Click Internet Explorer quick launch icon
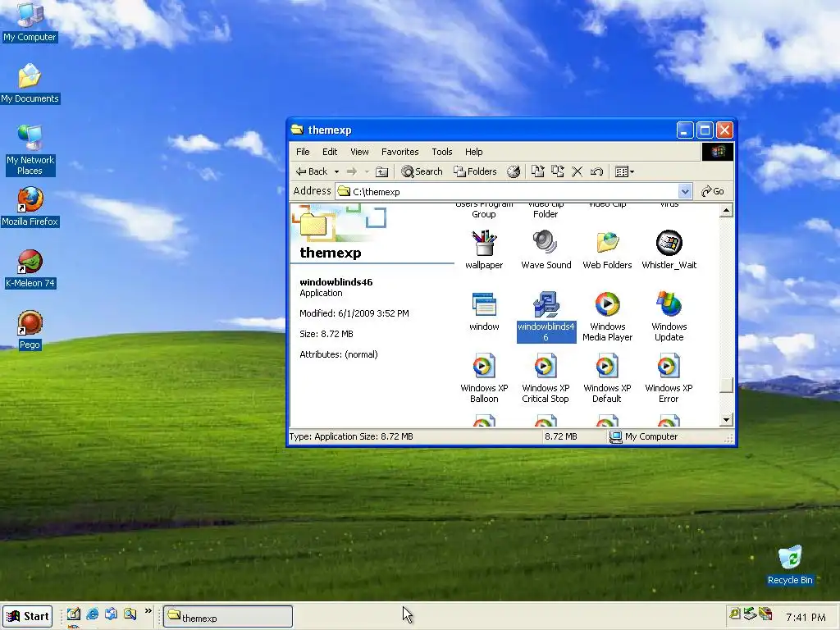840x630 pixels. tap(92, 614)
